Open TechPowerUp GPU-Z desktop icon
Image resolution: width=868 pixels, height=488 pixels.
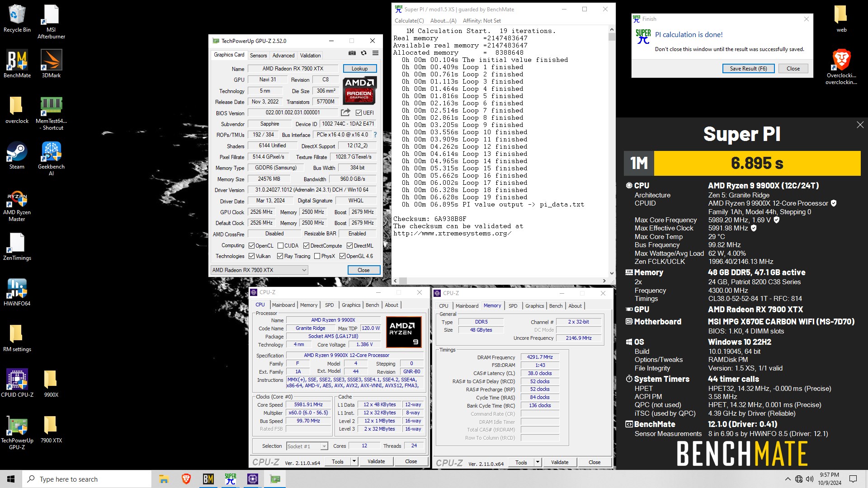click(17, 432)
